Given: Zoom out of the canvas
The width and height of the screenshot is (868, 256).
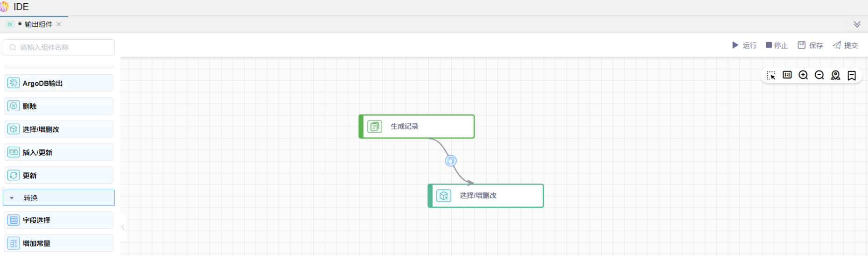Looking at the screenshot, I should (819, 75).
